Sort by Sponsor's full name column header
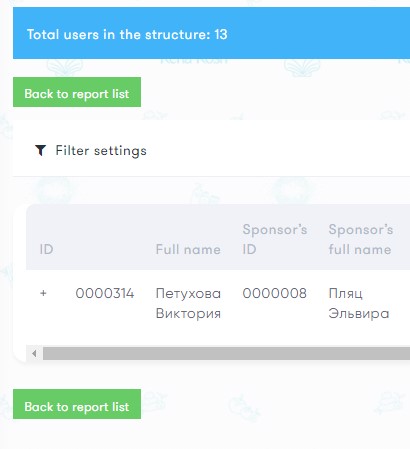 point(361,239)
